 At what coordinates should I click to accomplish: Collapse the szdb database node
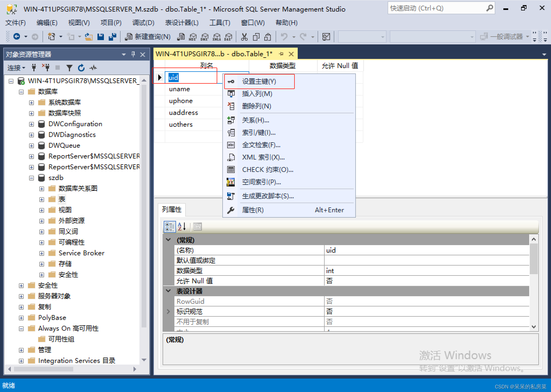[31, 178]
